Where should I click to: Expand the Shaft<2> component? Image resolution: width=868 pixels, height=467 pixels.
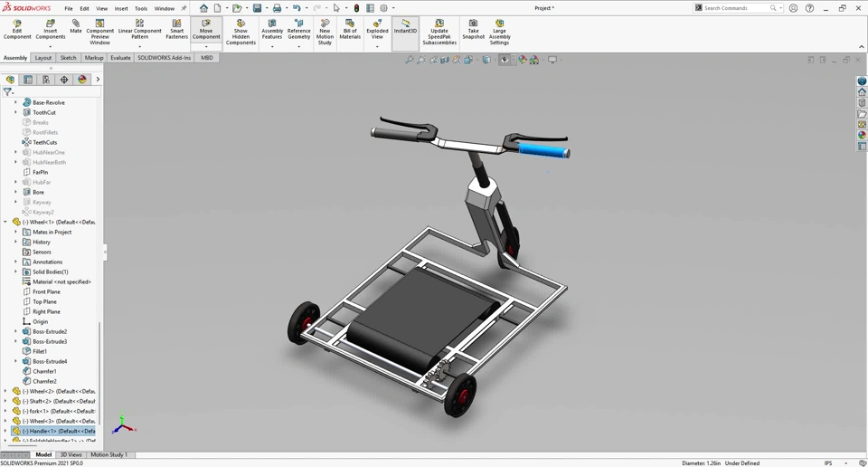5,401
